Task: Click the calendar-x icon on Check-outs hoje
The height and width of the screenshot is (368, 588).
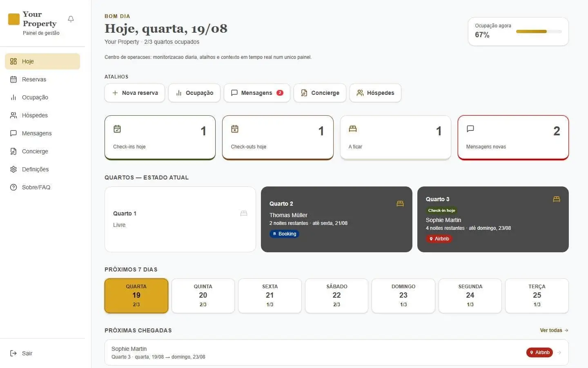Action: click(x=235, y=129)
